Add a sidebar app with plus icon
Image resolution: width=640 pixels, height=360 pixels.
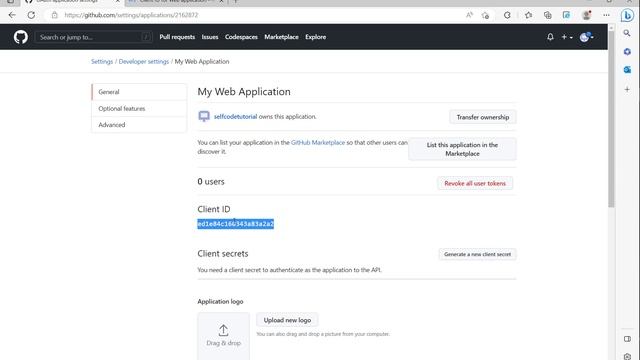click(627, 89)
